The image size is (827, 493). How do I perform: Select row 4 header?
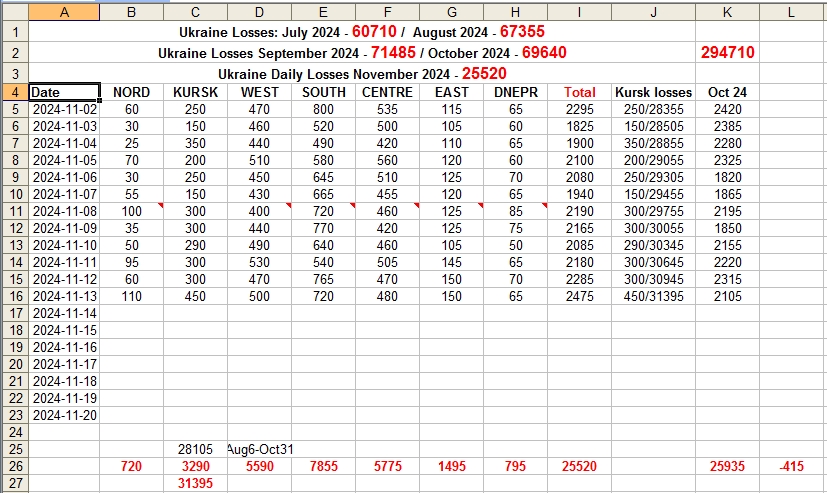15,92
